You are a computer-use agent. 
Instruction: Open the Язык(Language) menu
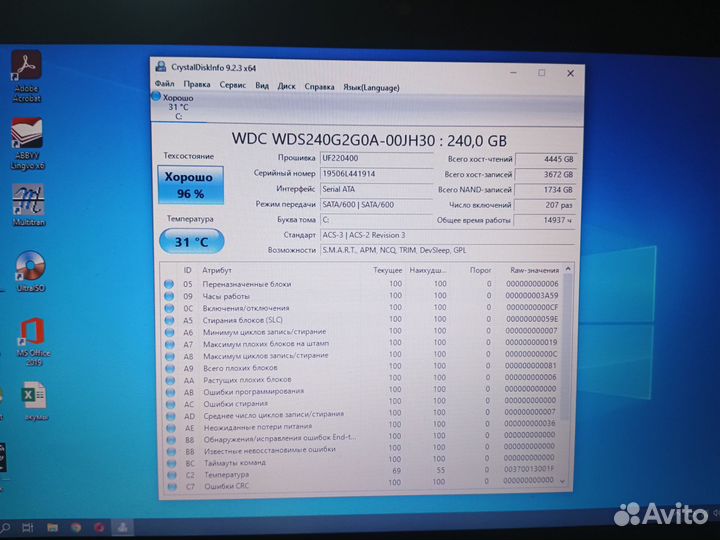pyautogui.click(x=371, y=86)
